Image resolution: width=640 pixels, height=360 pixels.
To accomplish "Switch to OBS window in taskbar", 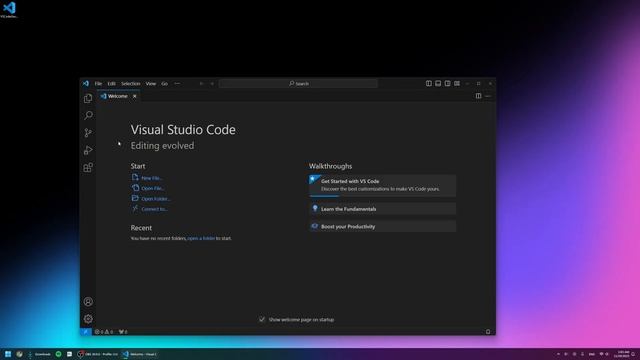I will pos(98,354).
